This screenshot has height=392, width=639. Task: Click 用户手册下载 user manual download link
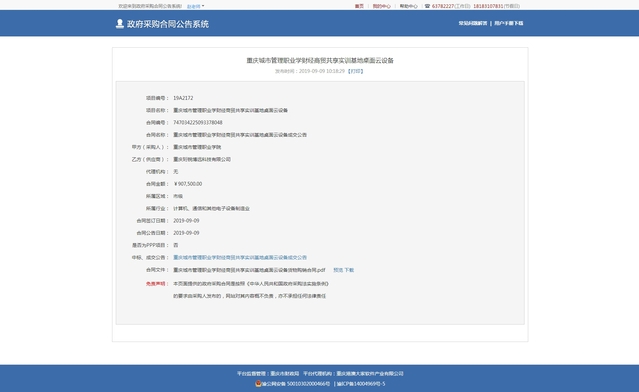(x=509, y=23)
